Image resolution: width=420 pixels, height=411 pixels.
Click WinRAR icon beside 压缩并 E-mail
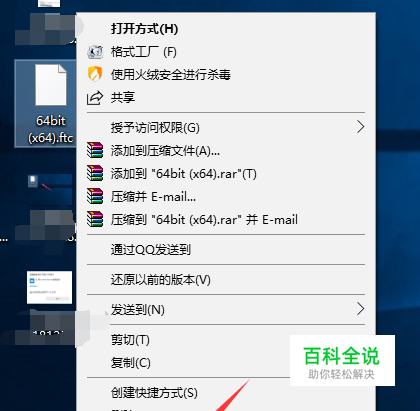tap(95, 196)
